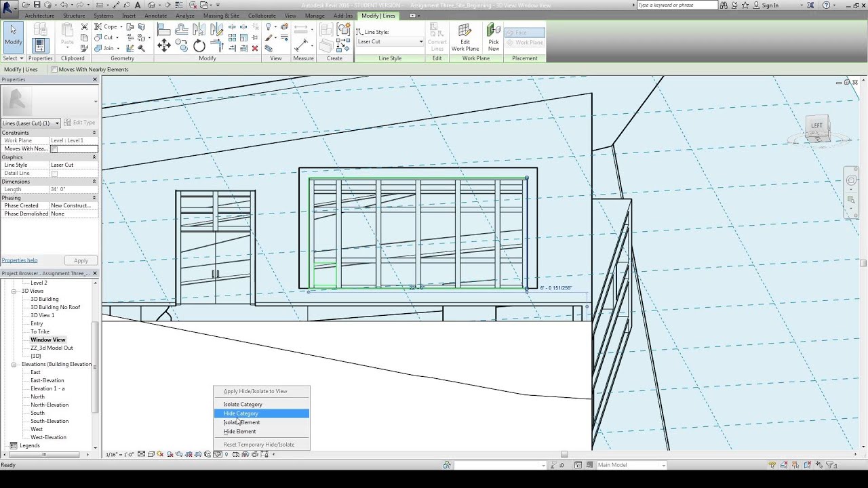Viewport: 868px width, 488px height.
Task: Open the Edit Work Plane tool
Action: tap(465, 37)
